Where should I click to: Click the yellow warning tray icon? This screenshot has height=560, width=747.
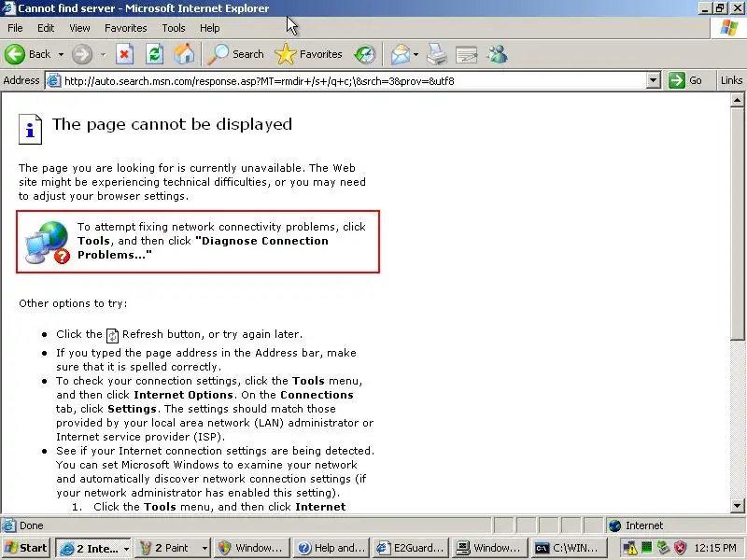pos(629,548)
